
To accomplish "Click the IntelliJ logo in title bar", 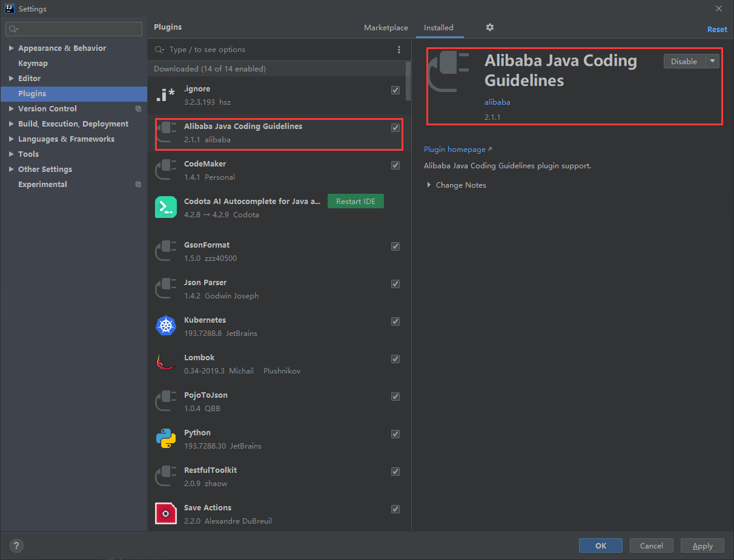I will pos(10,8).
